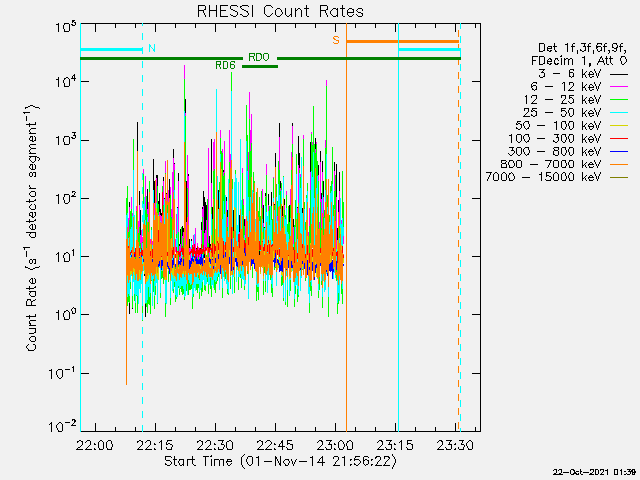Click the RHESSI Count Rates title
The image size is (640, 480).
point(280,11)
